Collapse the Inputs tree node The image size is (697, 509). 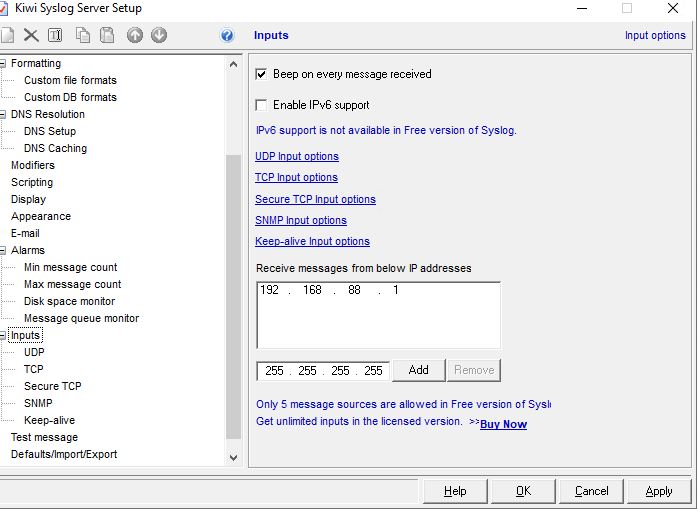[3, 336]
